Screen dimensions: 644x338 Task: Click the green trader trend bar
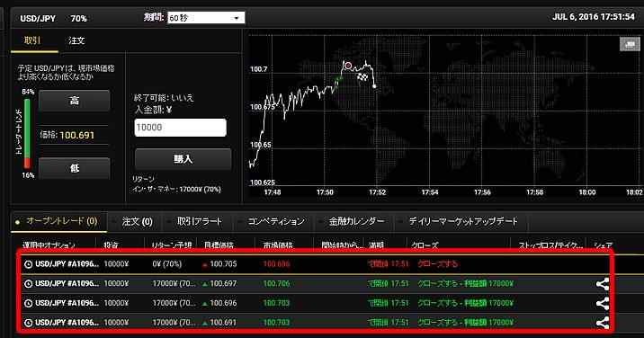[x=27, y=129]
